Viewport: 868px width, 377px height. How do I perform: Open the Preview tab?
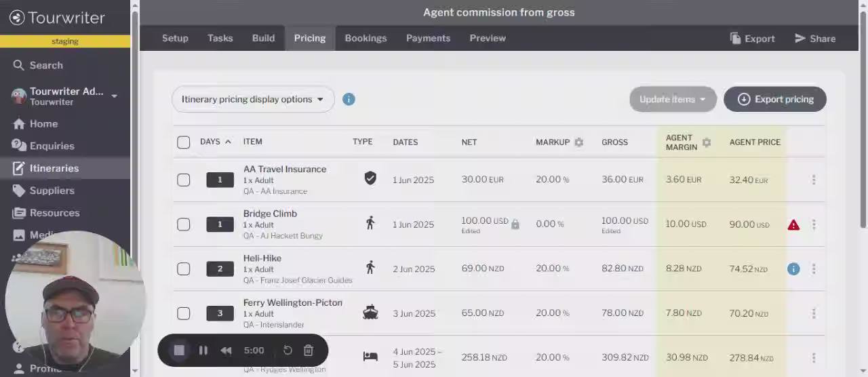488,38
